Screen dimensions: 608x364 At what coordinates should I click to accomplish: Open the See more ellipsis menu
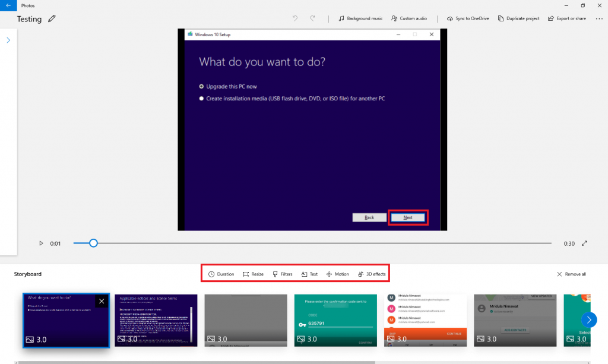click(599, 18)
